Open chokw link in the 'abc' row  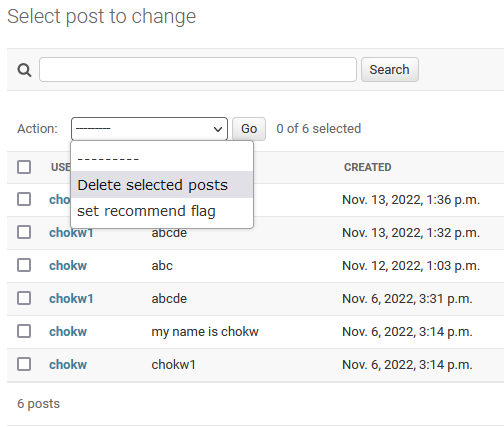point(68,266)
